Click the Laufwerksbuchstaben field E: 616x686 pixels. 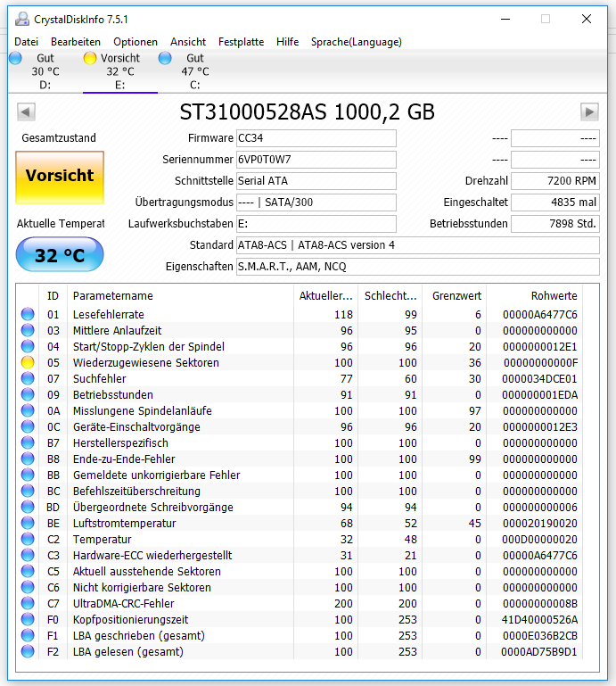[316, 224]
